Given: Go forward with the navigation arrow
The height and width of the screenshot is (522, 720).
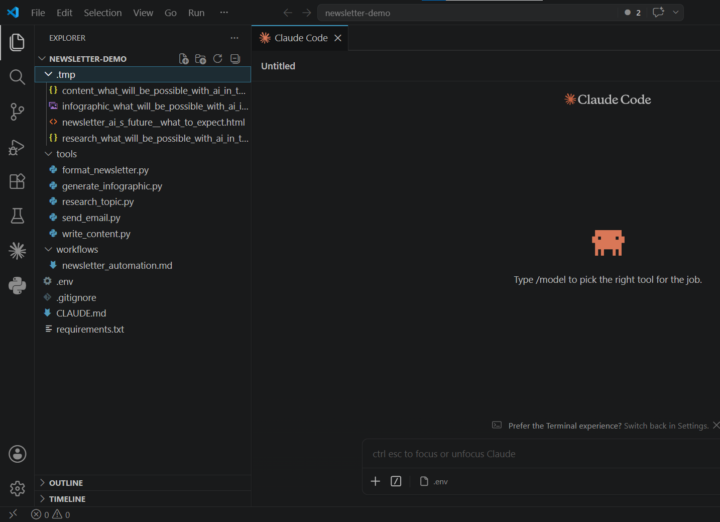Looking at the screenshot, I should click(x=306, y=13).
